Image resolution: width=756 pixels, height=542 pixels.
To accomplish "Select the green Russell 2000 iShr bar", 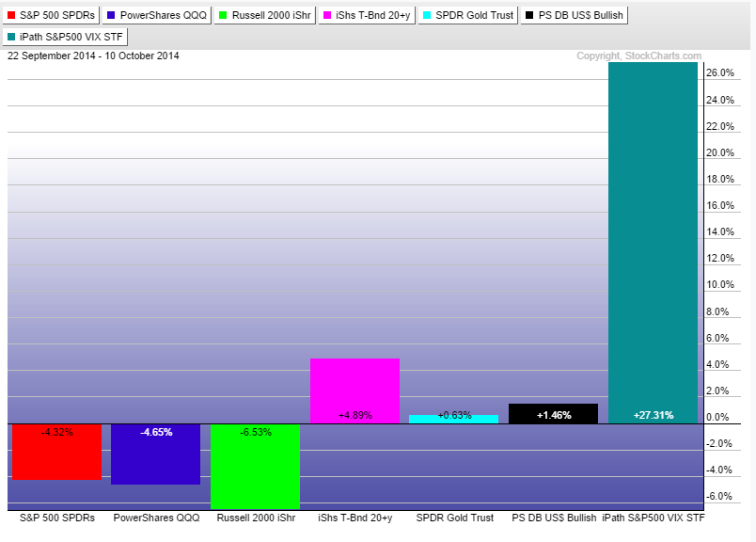I will [255, 466].
